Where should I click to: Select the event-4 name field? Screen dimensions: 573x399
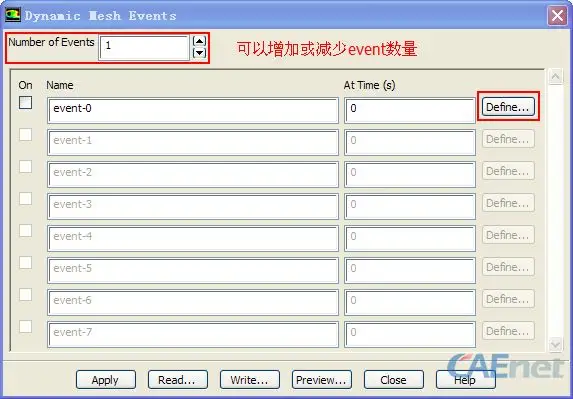pyautogui.click(x=193, y=238)
